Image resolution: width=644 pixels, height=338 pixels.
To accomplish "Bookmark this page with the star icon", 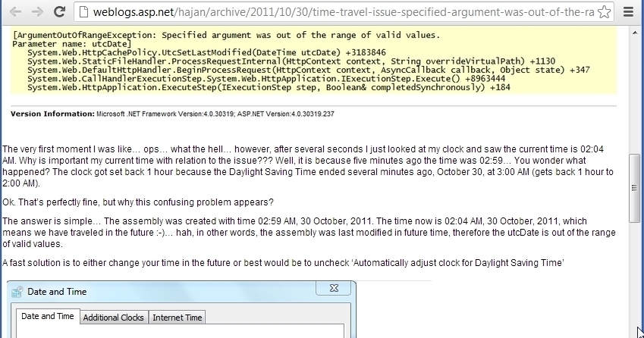I will [605, 12].
